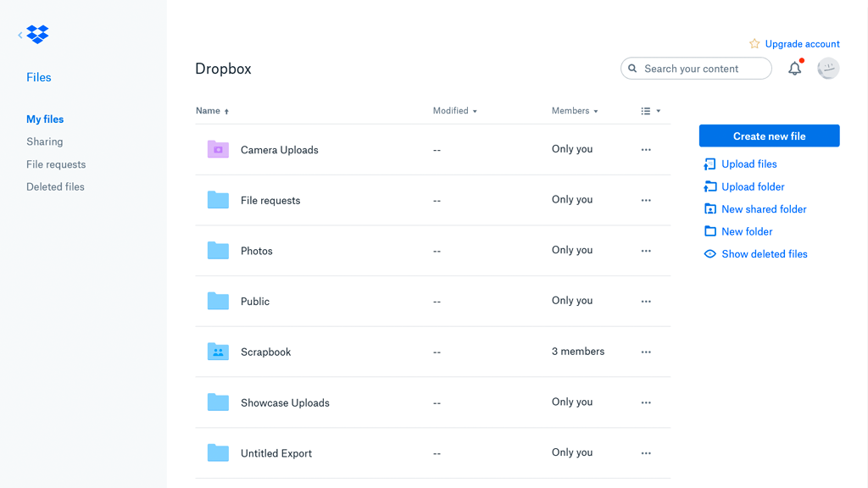The height and width of the screenshot is (488, 868).
Task: Open the account avatar menu
Action: point(828,69)
